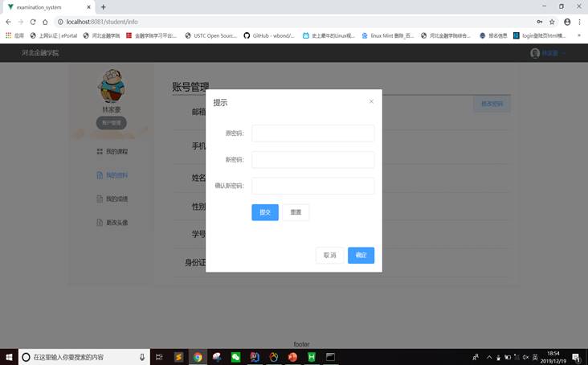Open the 上网认证 | ePortal bookmark
Viewport: 588px width, 365px height.
tap(54, 35)
